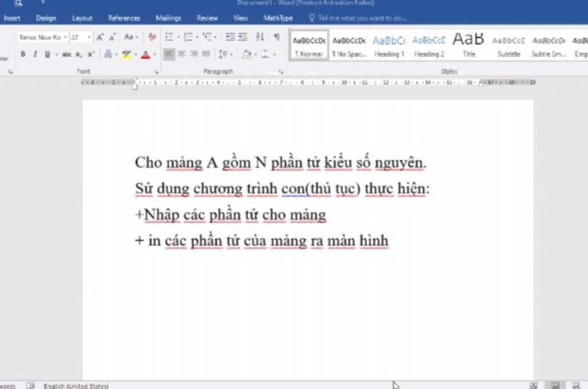Increase paragraph indent
588x389 pixels.
click(x=243, y=37)
